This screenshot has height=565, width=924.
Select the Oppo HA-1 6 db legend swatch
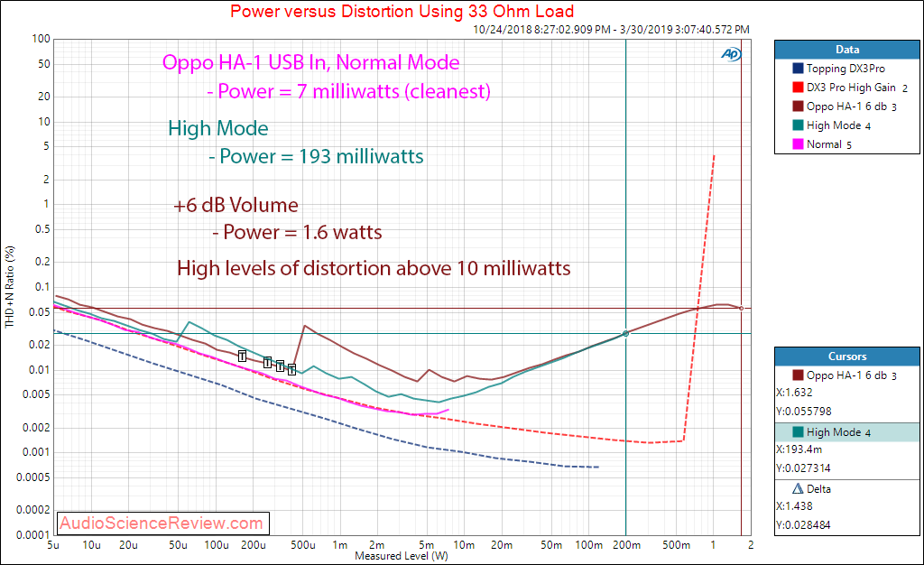798,106
